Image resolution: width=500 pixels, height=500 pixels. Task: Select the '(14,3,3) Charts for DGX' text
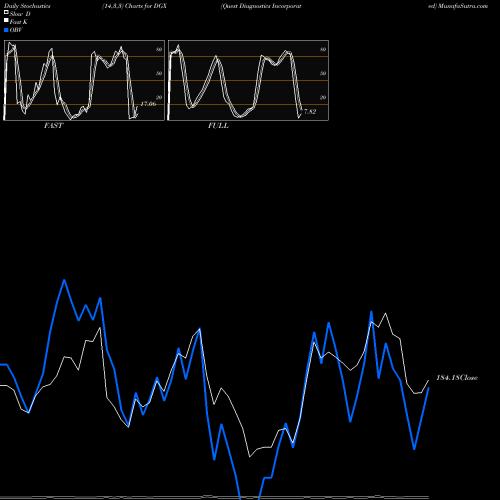134,6
